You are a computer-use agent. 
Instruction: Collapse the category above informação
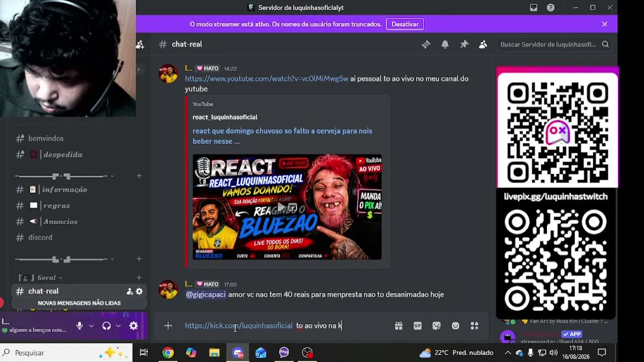(64, 176)
